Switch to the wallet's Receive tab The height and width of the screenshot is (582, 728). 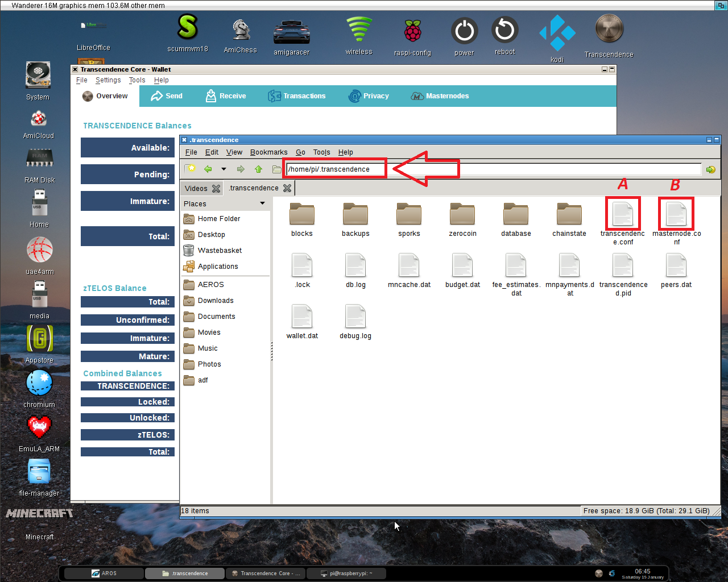coord(226,96)
